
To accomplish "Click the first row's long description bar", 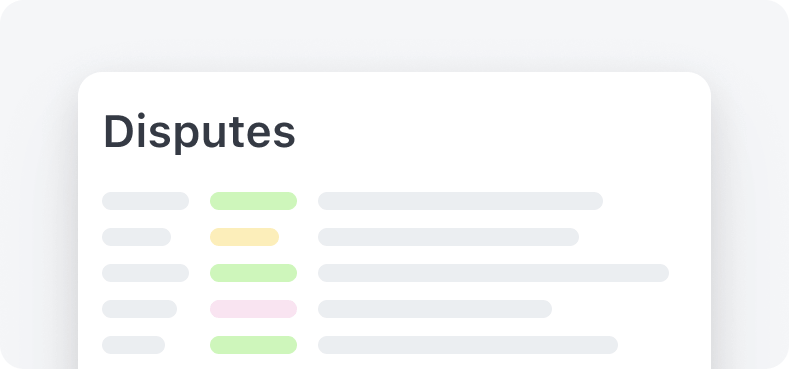I will click(460, 201).
